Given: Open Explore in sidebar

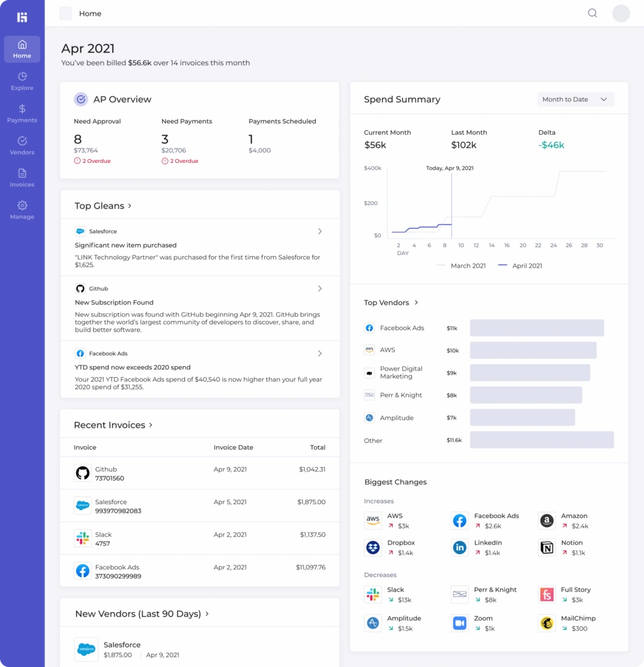Looking at the screenshot, I should [22, 81].
